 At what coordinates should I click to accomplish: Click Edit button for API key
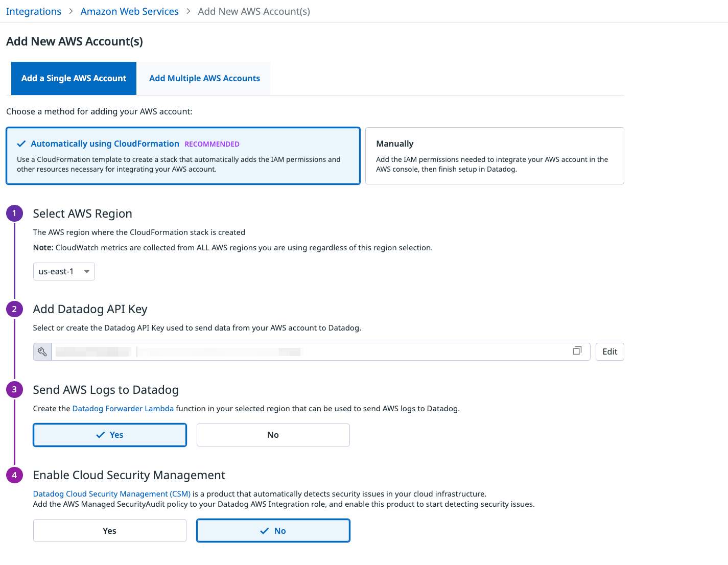click(x=609, y=351)
